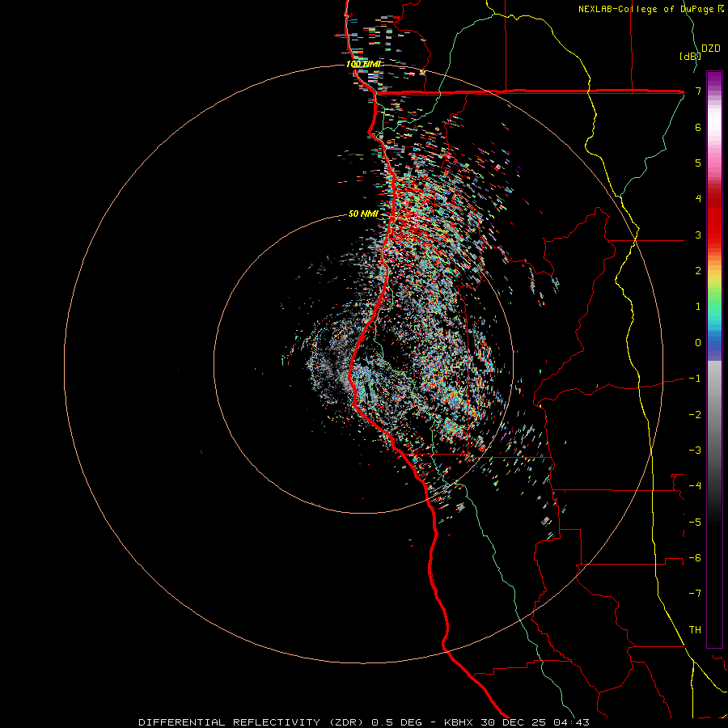728x728 pixels.
Task: Click the scale value 0
Action: [x=698, y=343]
